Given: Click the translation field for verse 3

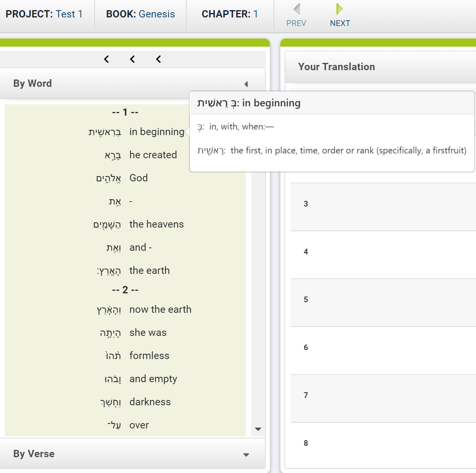Looking at the screenshot, I should [x=383, y=207].
